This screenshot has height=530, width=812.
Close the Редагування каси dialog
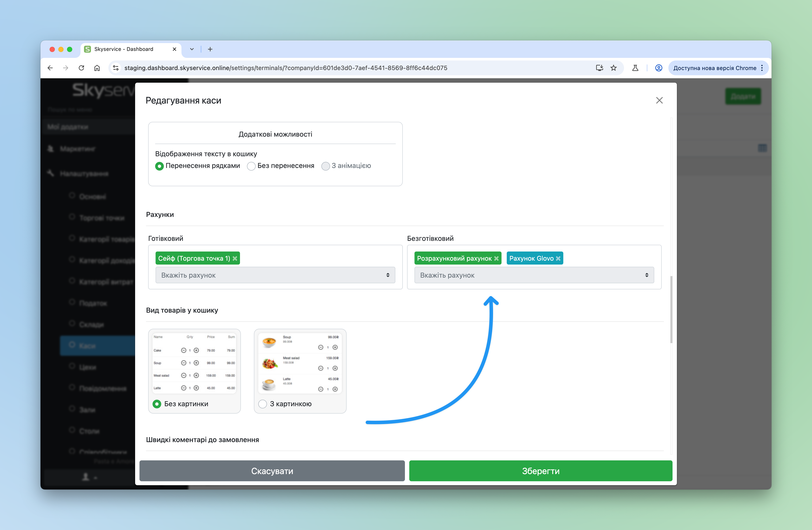click(x=659, y=100)
